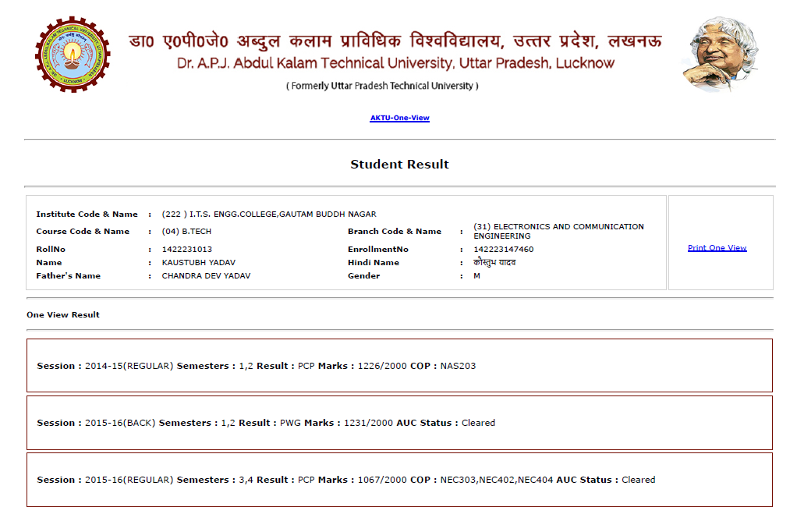
Task: Click the Print One View link
Action: click(x=717, y=248)
